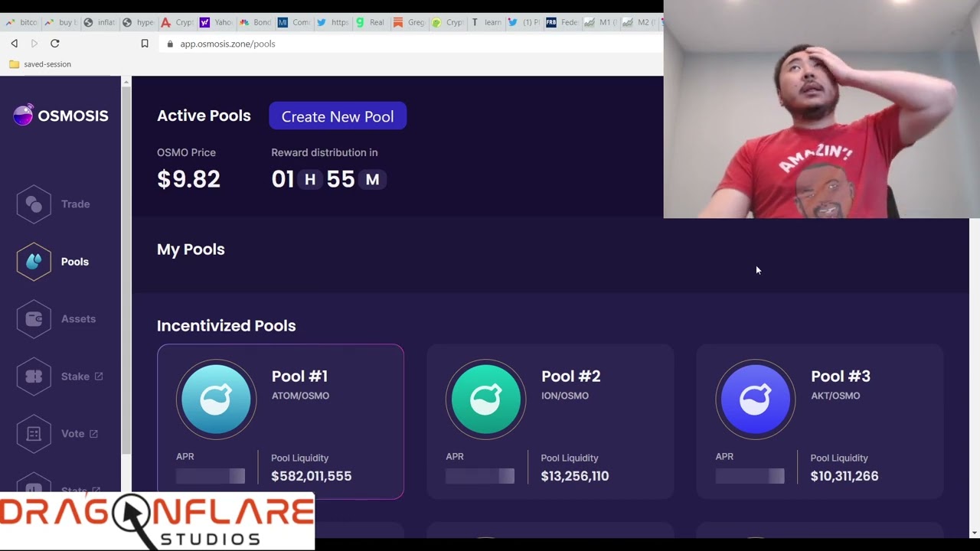This screenshot has height=551, width=980.
Task: Click the $10,311,266 pool liquidity value
Action: click(844, 476)
